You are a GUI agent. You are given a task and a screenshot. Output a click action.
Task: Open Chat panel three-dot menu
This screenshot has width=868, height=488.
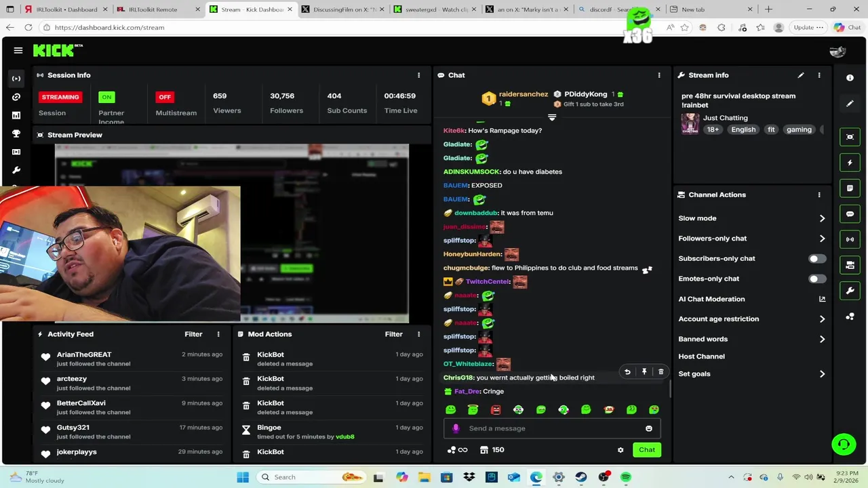coord(659,75)
